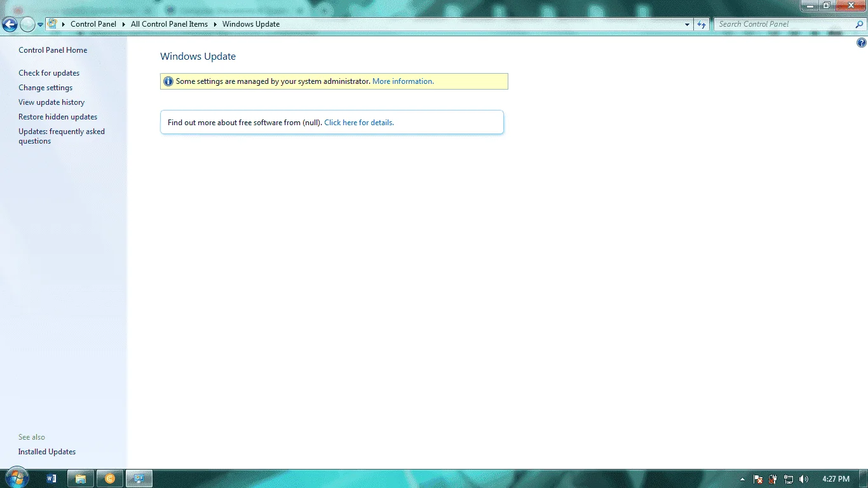Open Installed Updates under See also
Viewport: 868px width, 488px height.
(47, 452)
